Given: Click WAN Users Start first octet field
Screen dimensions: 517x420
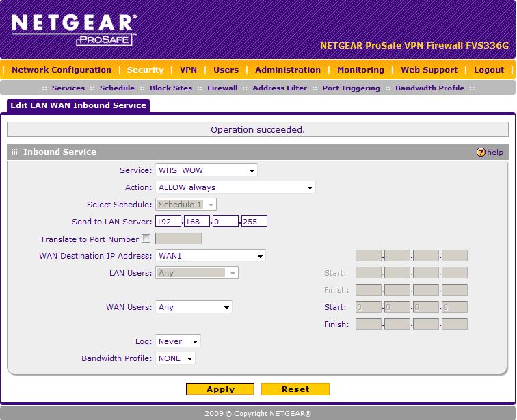Looking at the screenshot, I should point(369,307).
